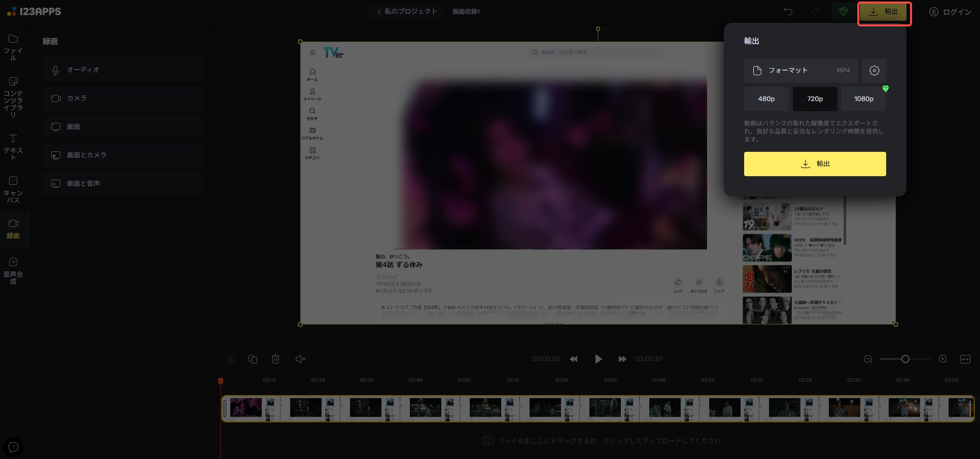Image resolution: width=980 pixels, height=459 pixels.
Task: Click the 123APPS logo
Action: coord(34,11)
